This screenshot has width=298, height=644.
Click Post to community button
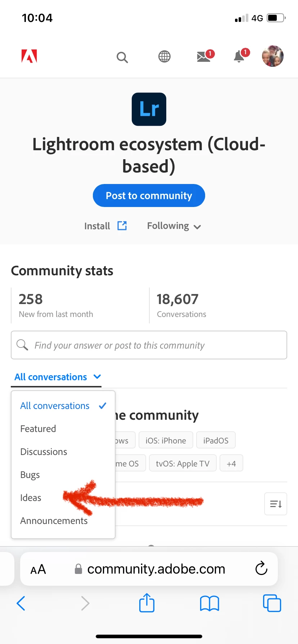149,195
